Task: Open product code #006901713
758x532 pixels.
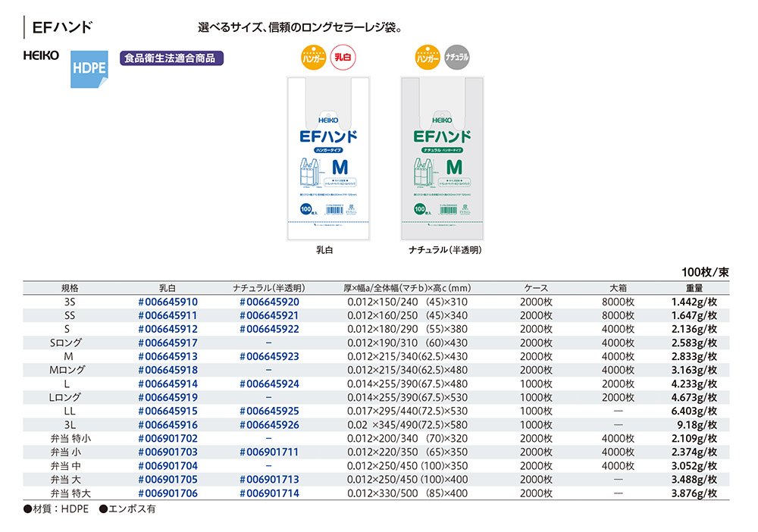Action: point(269,480)
